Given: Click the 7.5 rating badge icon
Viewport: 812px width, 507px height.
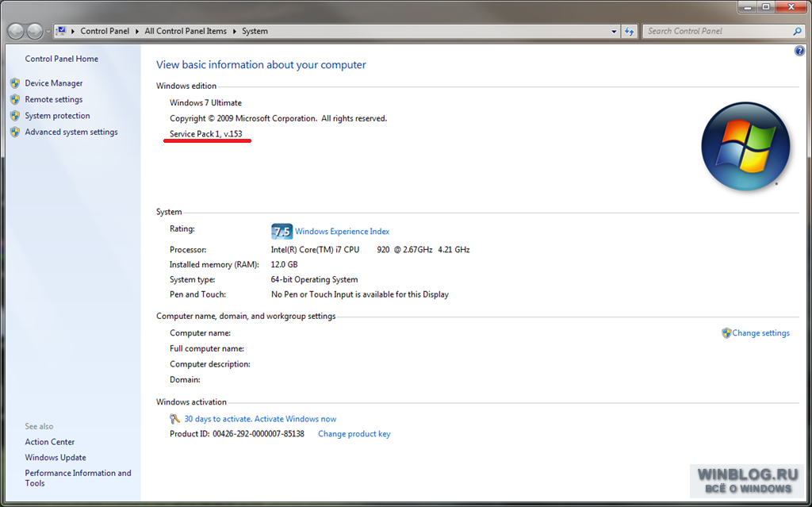Looking at the screenshot, I should click(x=282, y=231).
